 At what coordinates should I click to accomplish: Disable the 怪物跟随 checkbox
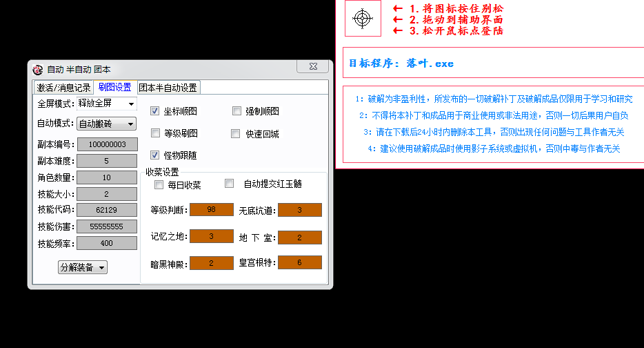pyautogui.click(x=155, y=155)
